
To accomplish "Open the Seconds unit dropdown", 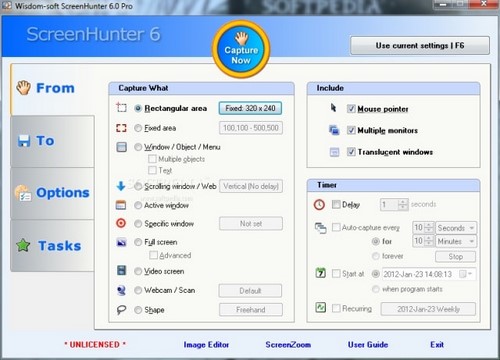I will click(456, 228).
